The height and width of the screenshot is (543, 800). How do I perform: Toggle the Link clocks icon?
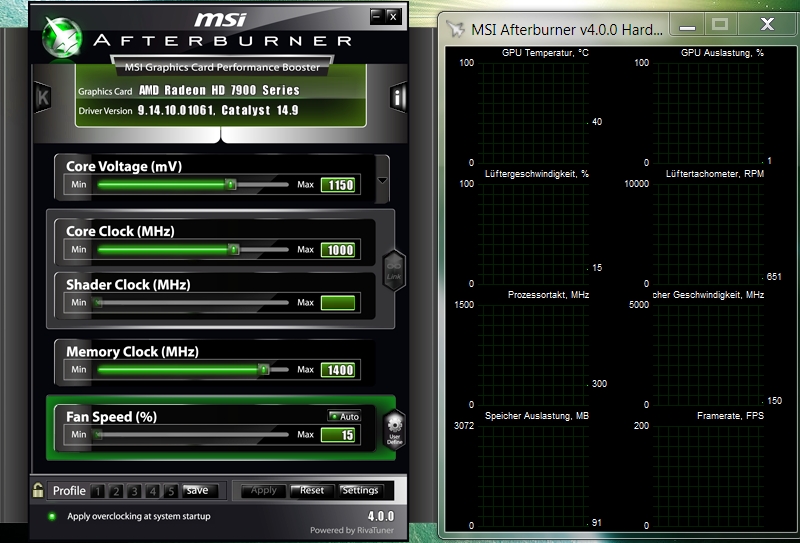(393, 270)
